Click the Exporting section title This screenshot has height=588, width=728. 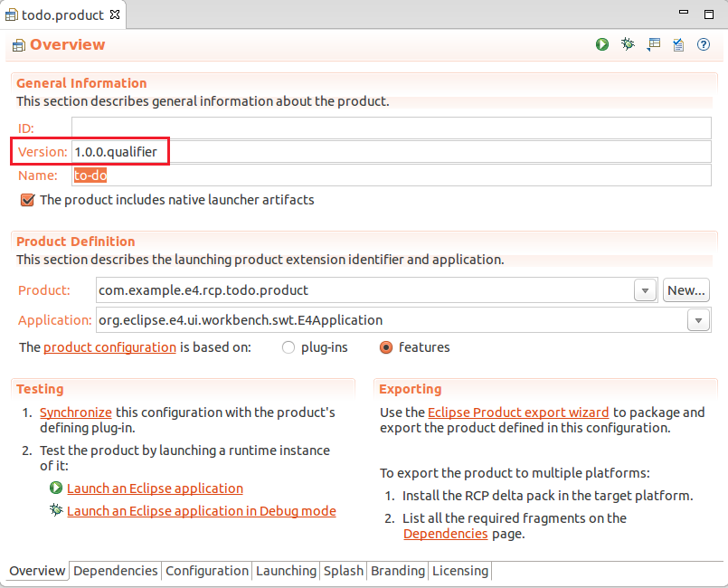410,389
